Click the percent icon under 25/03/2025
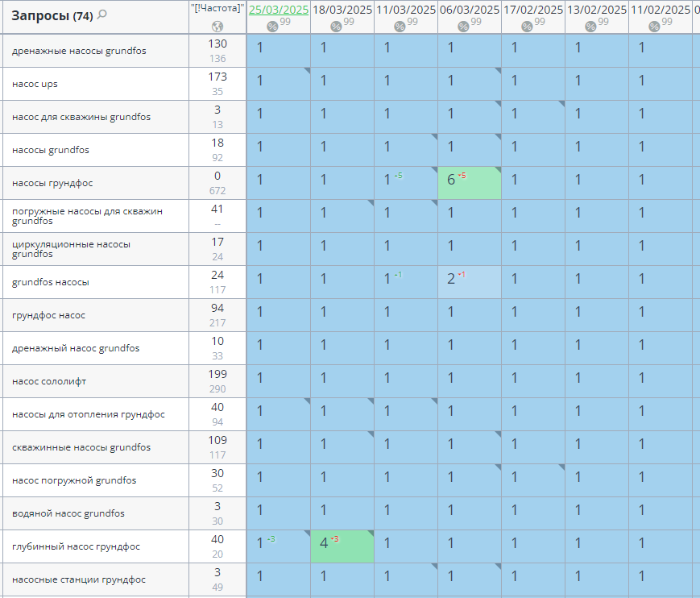The image size is (700, 598). (272, 27)
